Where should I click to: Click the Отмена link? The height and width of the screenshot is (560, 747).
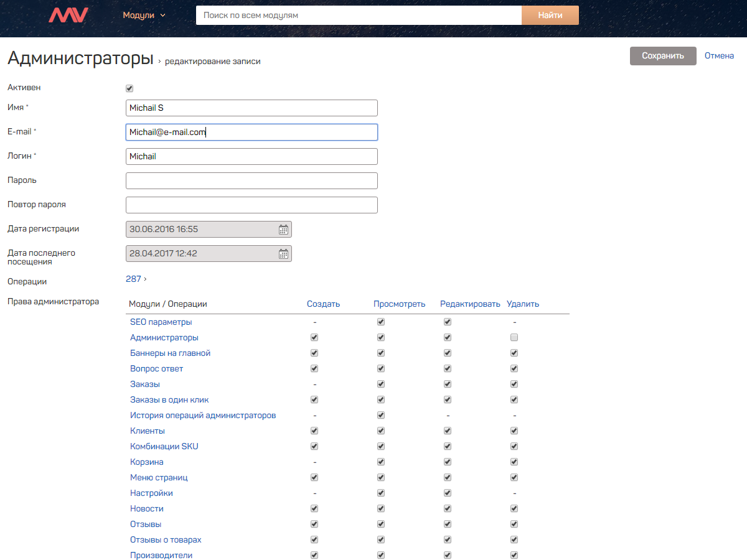pyautogui.click(x=719, y=56)
